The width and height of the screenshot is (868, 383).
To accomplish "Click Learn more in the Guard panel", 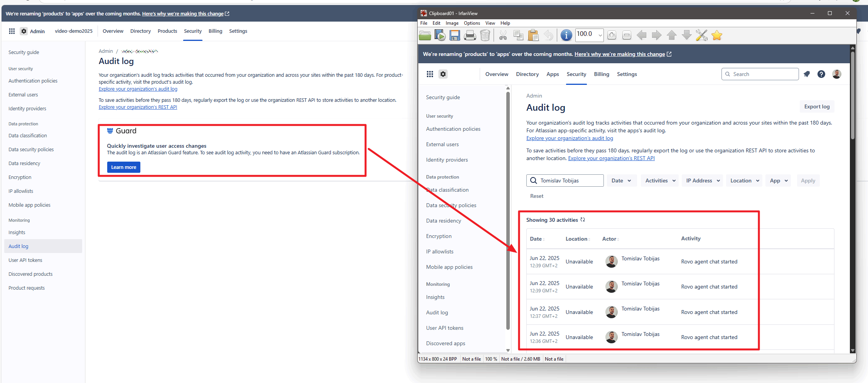I will (x=123, y=167).
